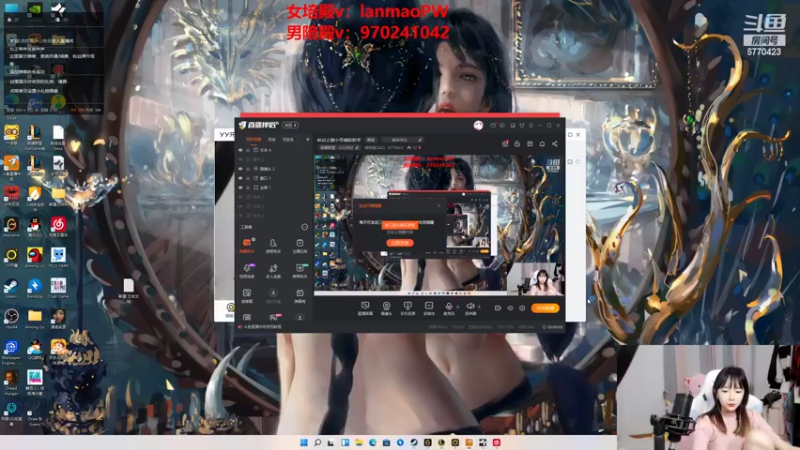800x450 pixels.
Task: Toggle visibility eye of 文本 4 layer
Action: pyautogui.click(x=241, y=151)
